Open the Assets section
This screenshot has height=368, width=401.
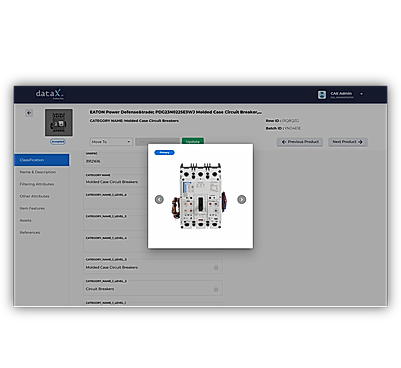coord(26,220)
